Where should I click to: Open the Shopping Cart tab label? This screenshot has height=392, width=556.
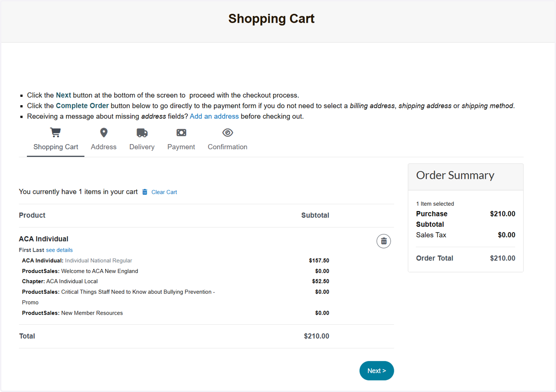(56, 147)
